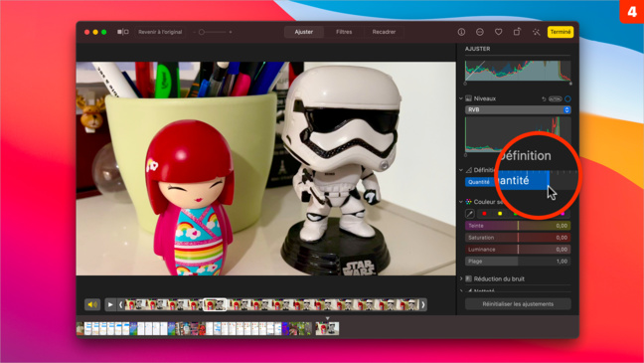This screenshot has height=363, width=644.
Task: Open the Filtres tab
Action: 344,32
